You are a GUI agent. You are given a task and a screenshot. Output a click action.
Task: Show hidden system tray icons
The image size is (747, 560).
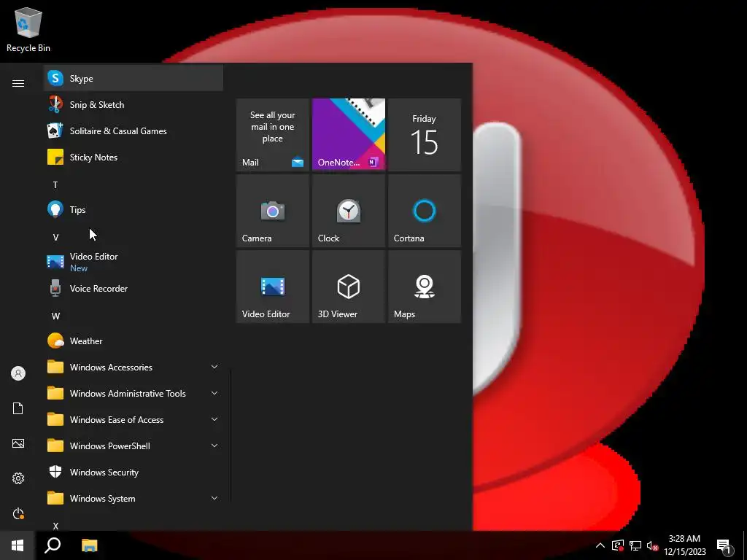click(x=600, y=545)
